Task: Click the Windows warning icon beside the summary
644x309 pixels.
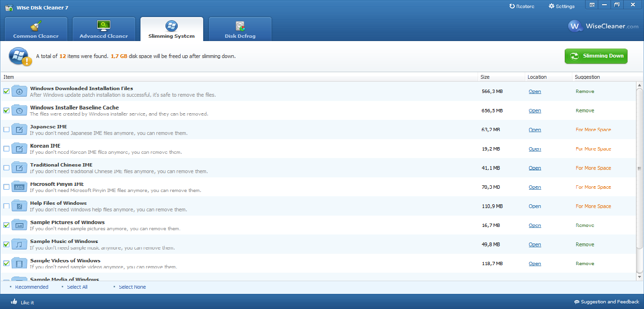Action: point(20,57)
